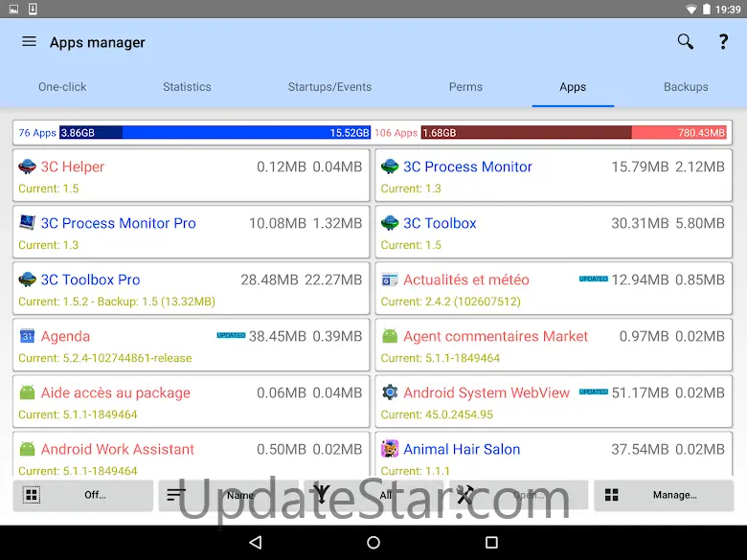Tap the 3C Helper app icon
The width and height of the screenshot is (747, 560).
click(x=27, y=167)
